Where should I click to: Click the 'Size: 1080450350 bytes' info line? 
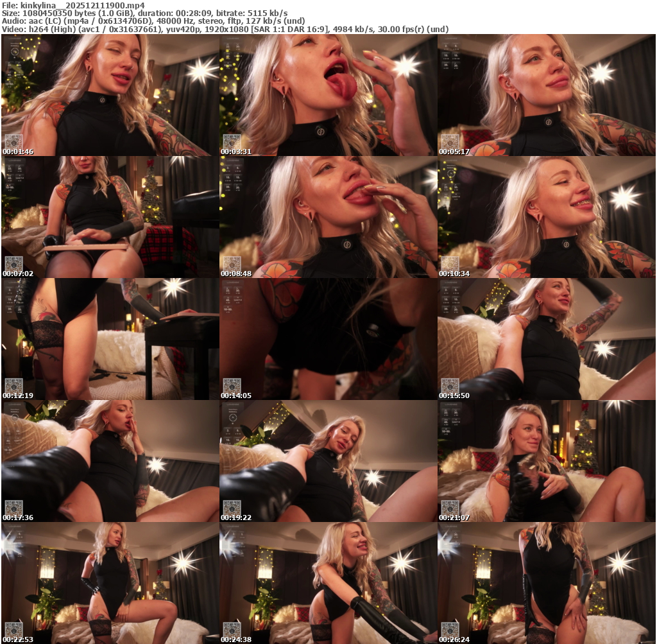click(x=144, y=13)
